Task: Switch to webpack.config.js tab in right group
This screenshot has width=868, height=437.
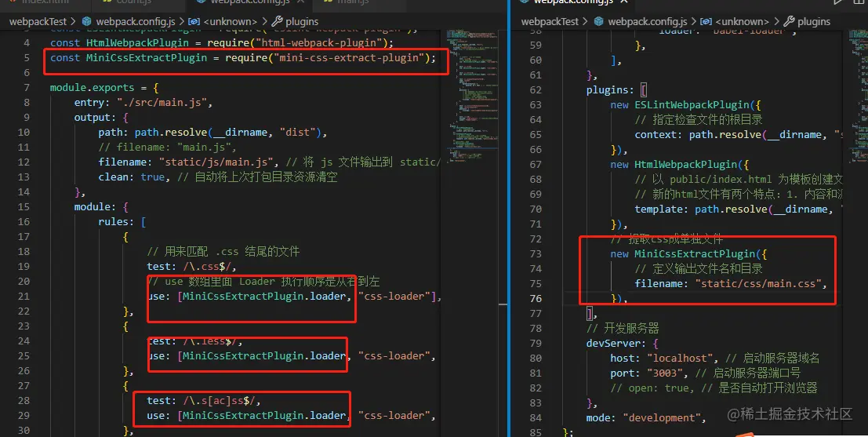Action: coord(573,2)
